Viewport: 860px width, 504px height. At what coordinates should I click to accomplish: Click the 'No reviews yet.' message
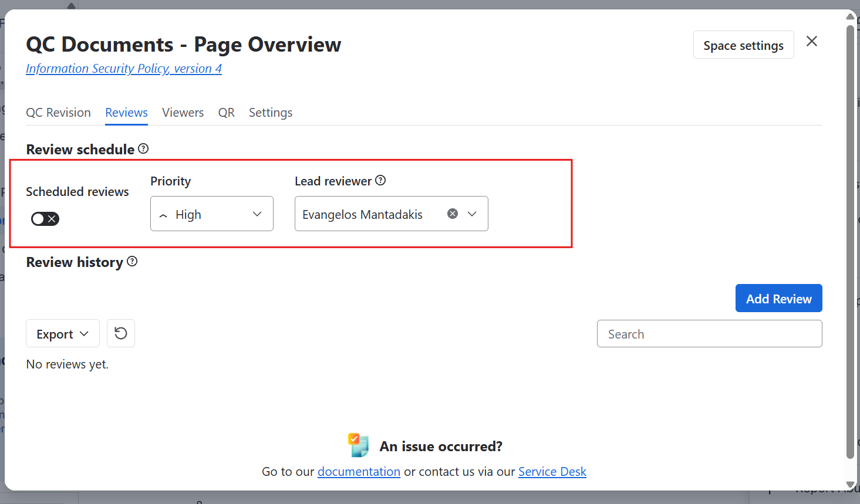click(68, 364)
